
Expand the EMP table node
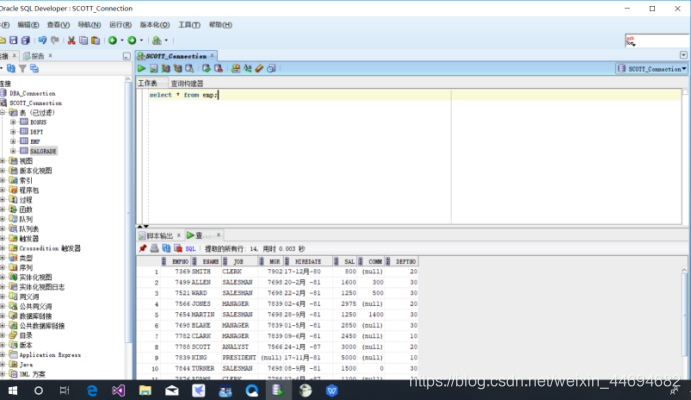pos(13,141)
